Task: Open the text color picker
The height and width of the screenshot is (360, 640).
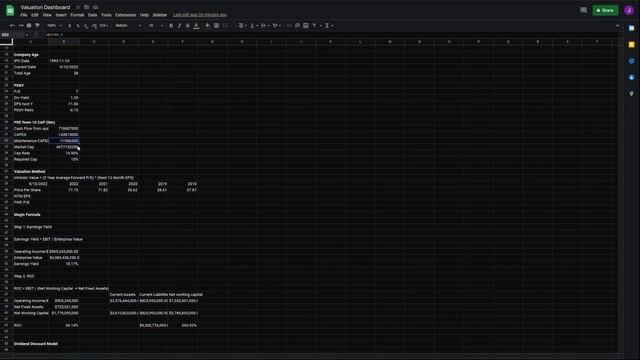Action: 196,26
